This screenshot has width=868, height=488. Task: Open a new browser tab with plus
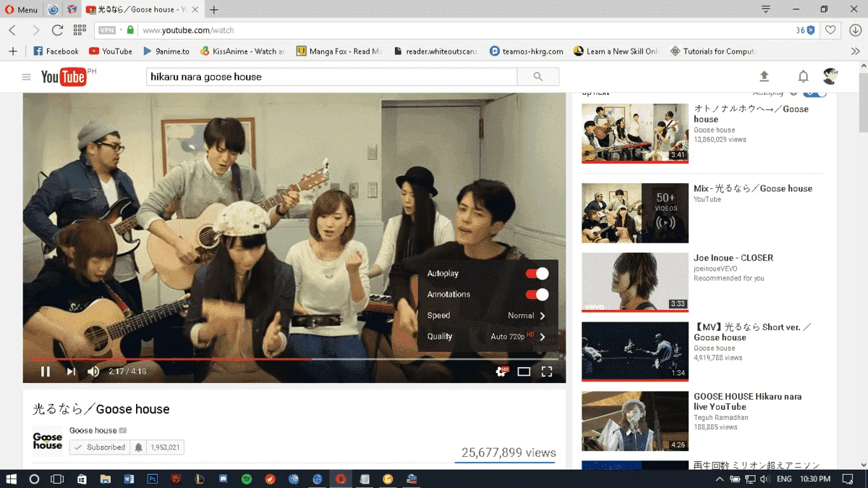tap(214, 9)
